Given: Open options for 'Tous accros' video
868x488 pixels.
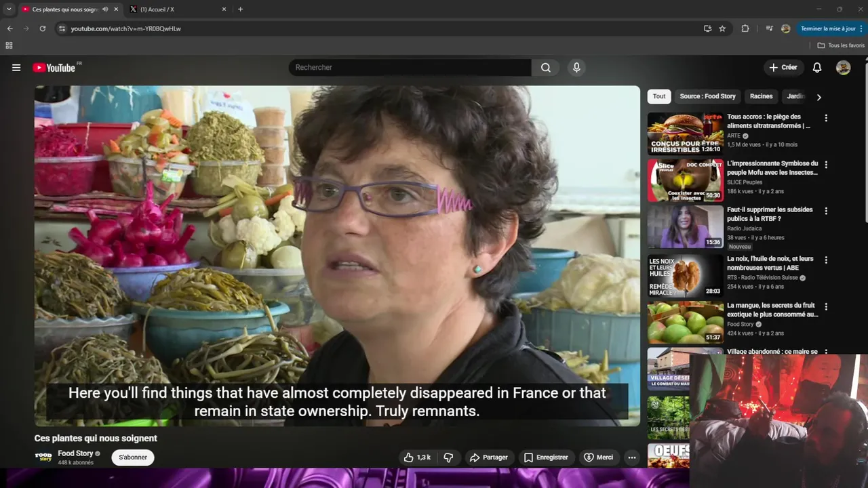Looking at the screenshot, I should click(826, 118).
